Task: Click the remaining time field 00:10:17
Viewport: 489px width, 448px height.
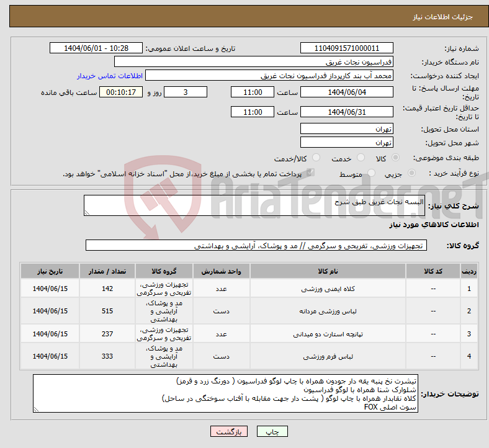Action: pyautogui.click(x=121, y=92)
